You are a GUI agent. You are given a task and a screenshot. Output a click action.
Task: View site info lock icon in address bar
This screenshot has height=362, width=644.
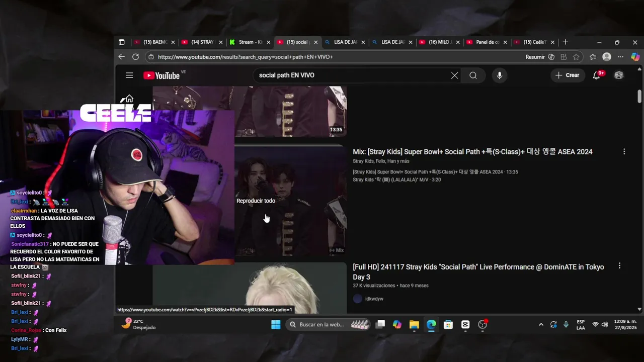tap(151, 57)
